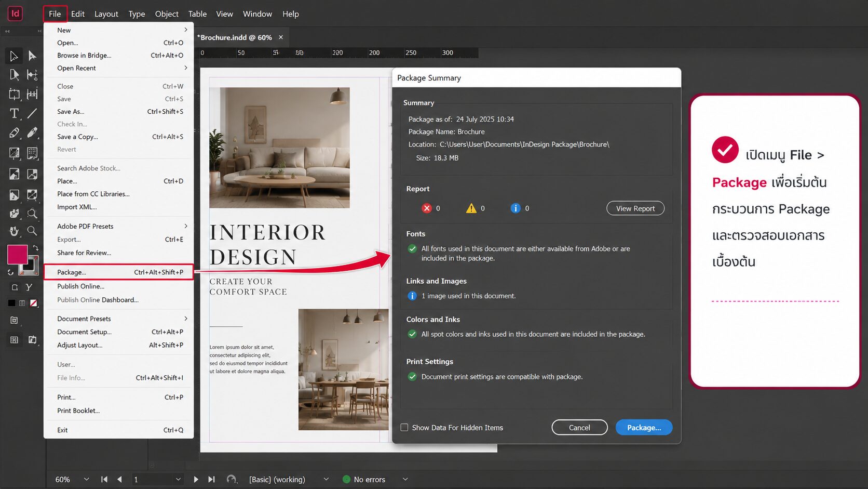The image size is (868, 489).
Task: Open the Window menu
Action: coord(257,14)
